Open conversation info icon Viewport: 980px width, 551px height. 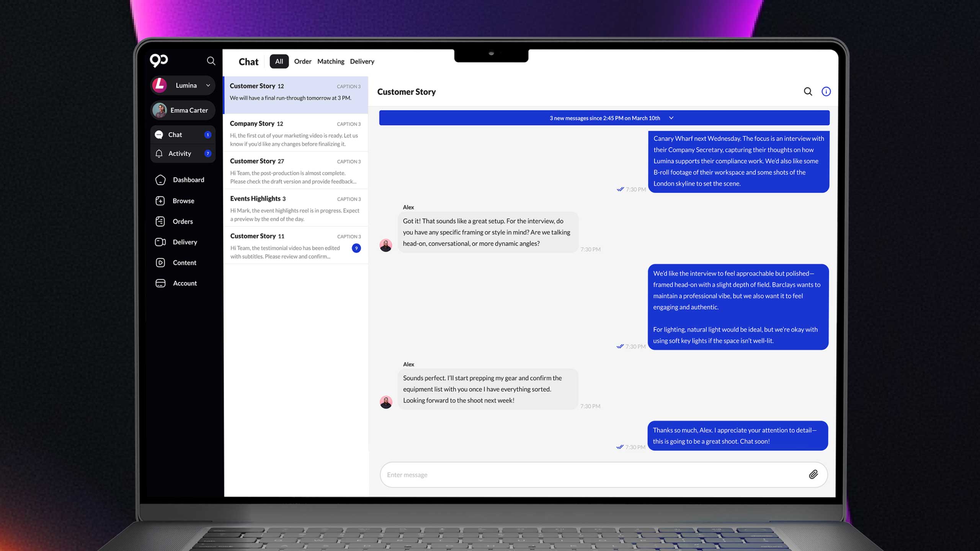826,92
